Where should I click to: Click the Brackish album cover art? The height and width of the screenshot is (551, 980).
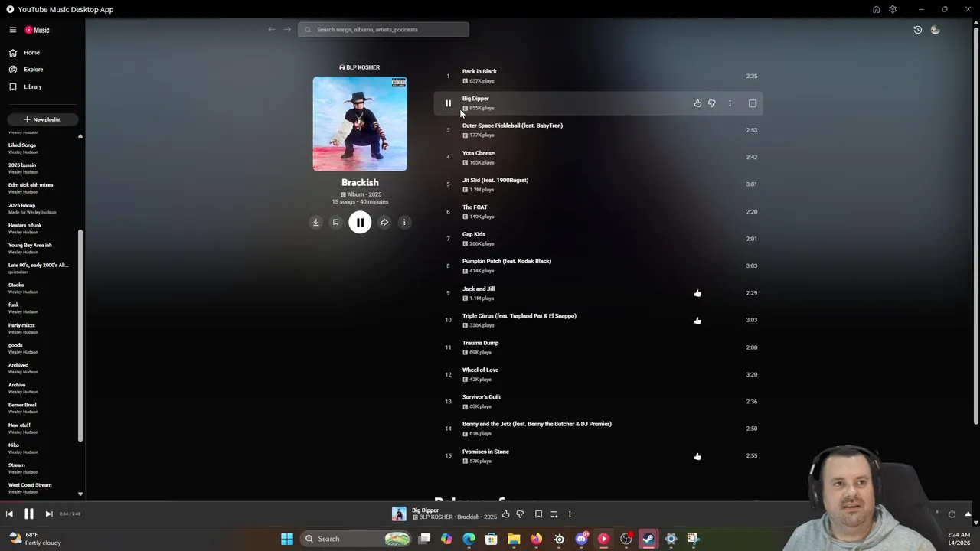pyautogui.click(x=360, y=124)
